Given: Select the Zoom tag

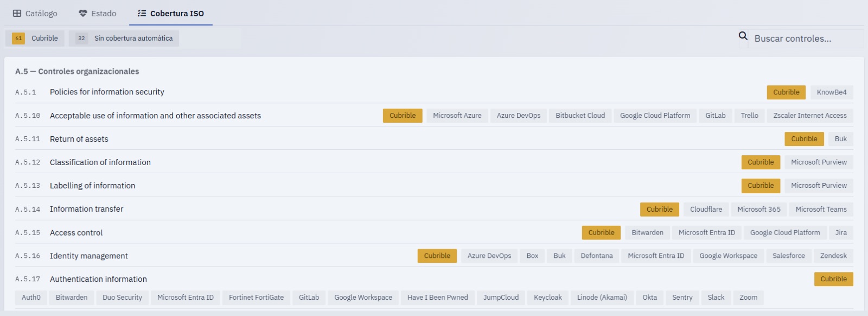Looking at the screenshot, I should point(748,298).
